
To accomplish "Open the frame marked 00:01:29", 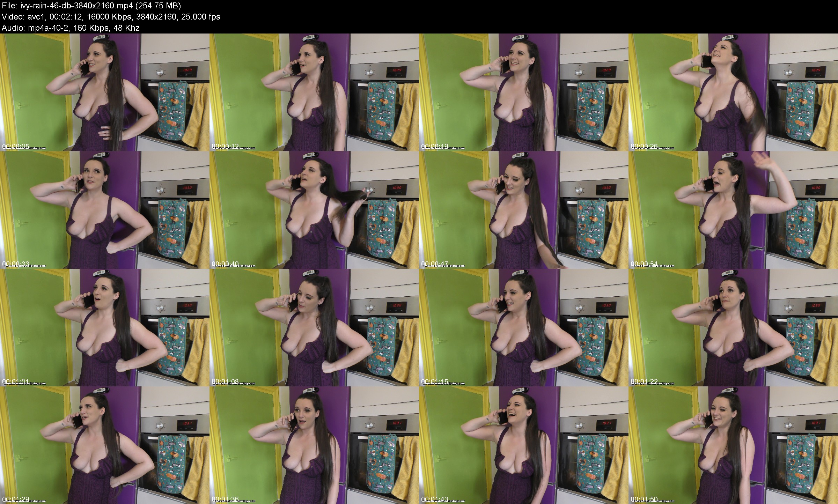I will (x=105, y=445).
